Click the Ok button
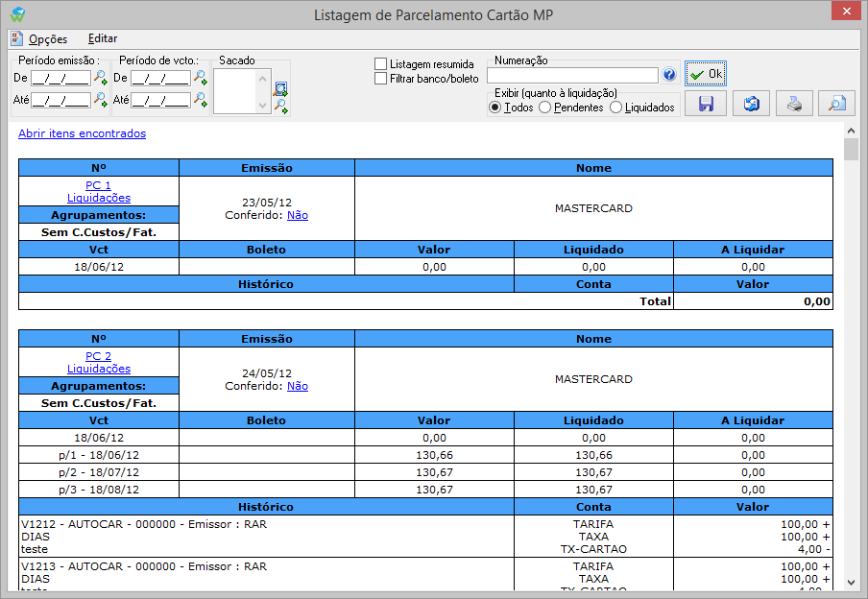Viewport: 868px width, 599px height. click(x=706, y=74)
